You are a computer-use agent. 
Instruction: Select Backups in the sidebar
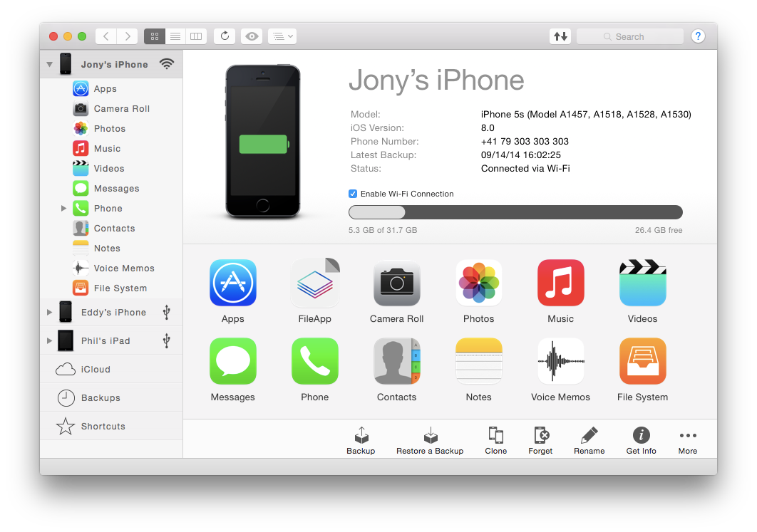pyautogui.click(x=101, y=398)
